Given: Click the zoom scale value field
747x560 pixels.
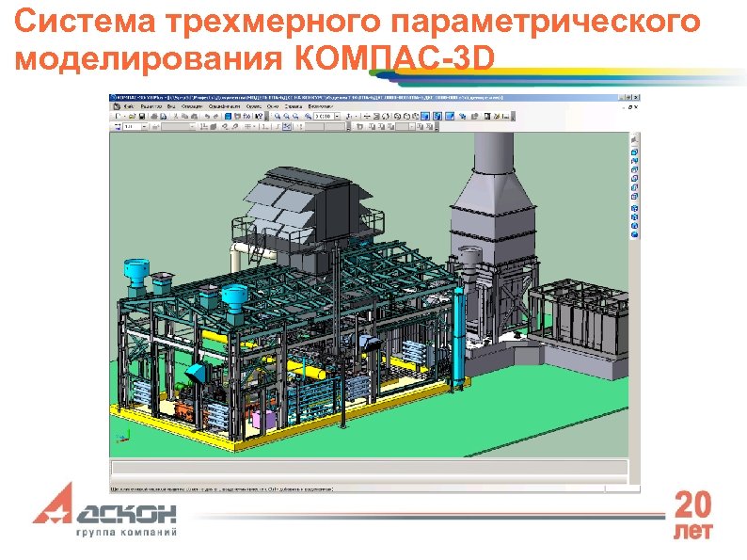Looking at the screenshot, I should coord(324,117).
